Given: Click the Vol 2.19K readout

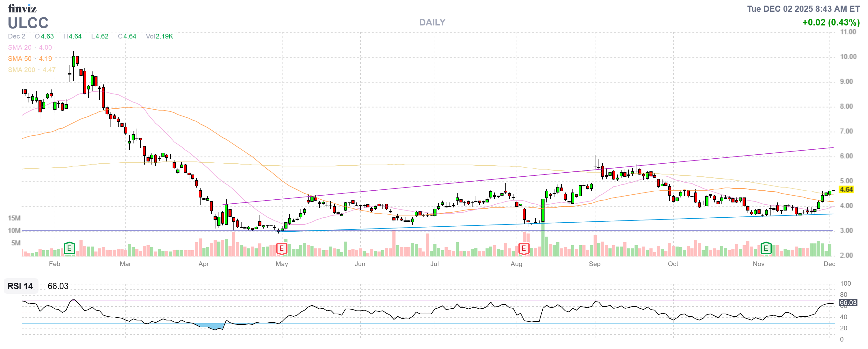Looking at the screenshot, I should click(x=159, y=36).
